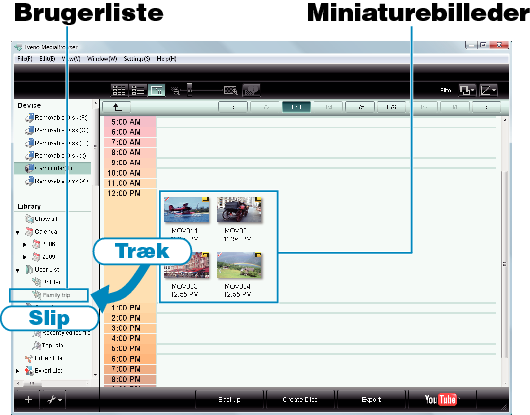Open the File menu
Viewport: 530px width, 415px height.
25,59
